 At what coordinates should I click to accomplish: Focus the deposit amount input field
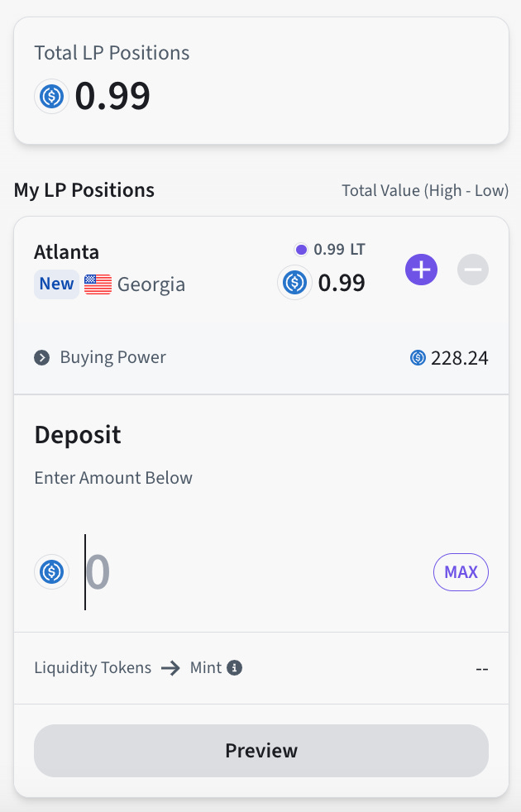click(248, 571)
